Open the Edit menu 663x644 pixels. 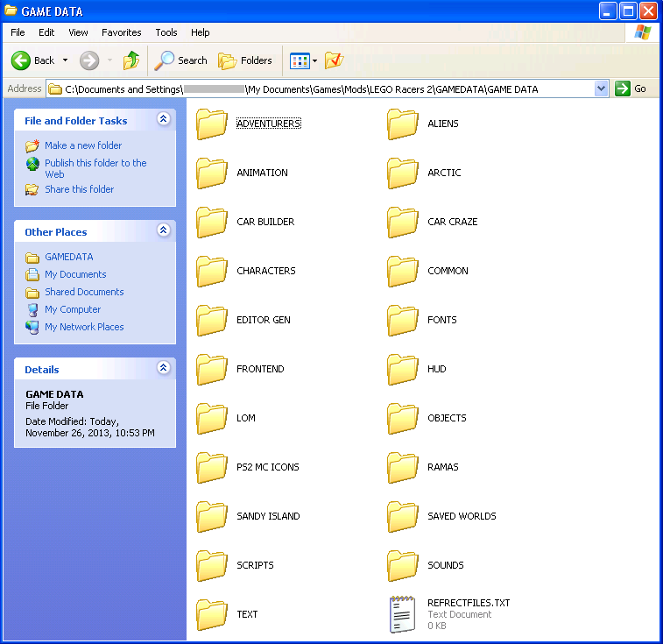[46, 32]
